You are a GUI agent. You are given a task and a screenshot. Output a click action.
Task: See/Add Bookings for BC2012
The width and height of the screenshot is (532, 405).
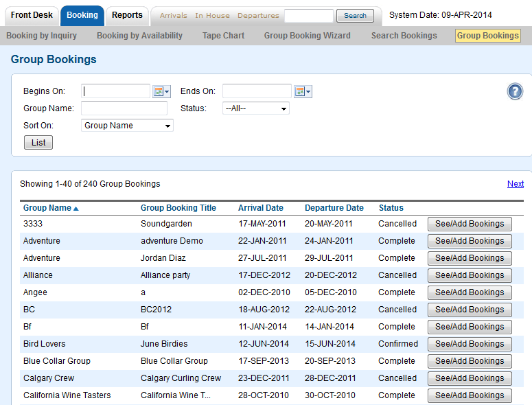point(470,310)
